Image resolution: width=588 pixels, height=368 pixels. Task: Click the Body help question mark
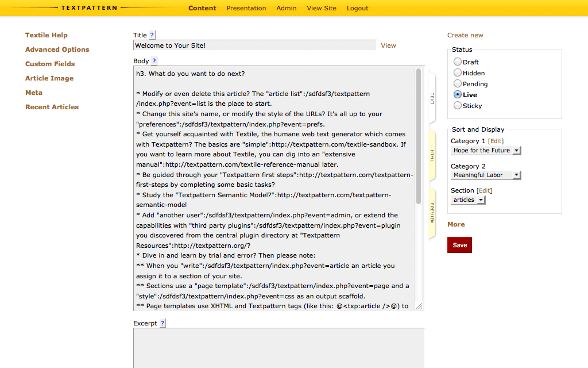point(153,61)
